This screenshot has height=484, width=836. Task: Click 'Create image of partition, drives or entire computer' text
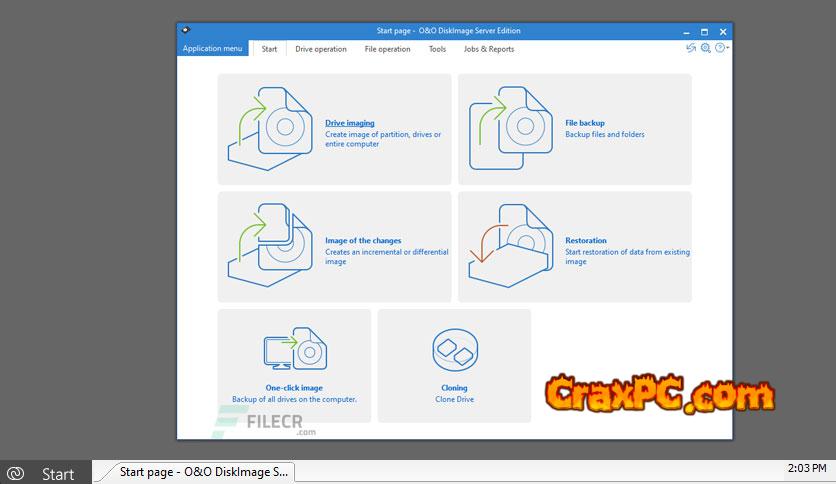click(383, 139)
